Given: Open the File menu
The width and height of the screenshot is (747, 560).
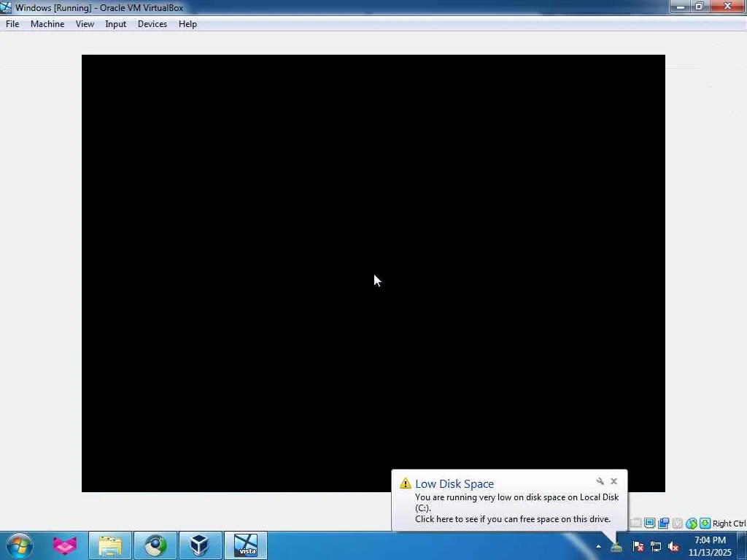Looking at the screenshot, I should [x=12, y=24].
